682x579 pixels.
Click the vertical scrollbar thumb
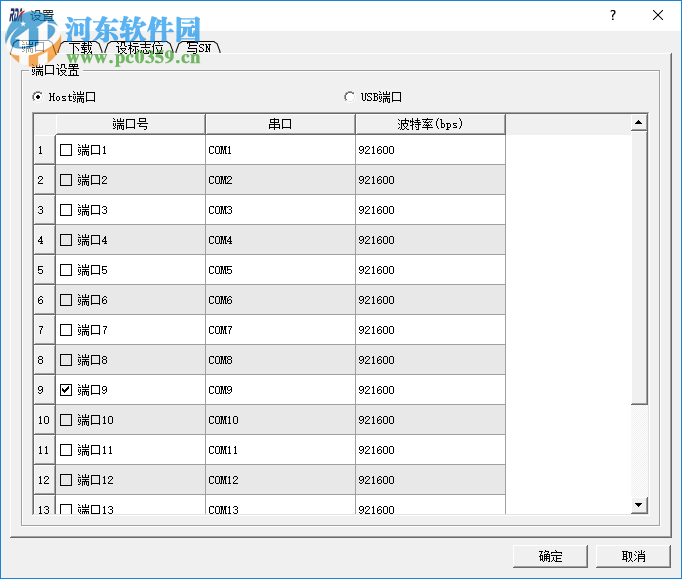[x=639, y=268]
